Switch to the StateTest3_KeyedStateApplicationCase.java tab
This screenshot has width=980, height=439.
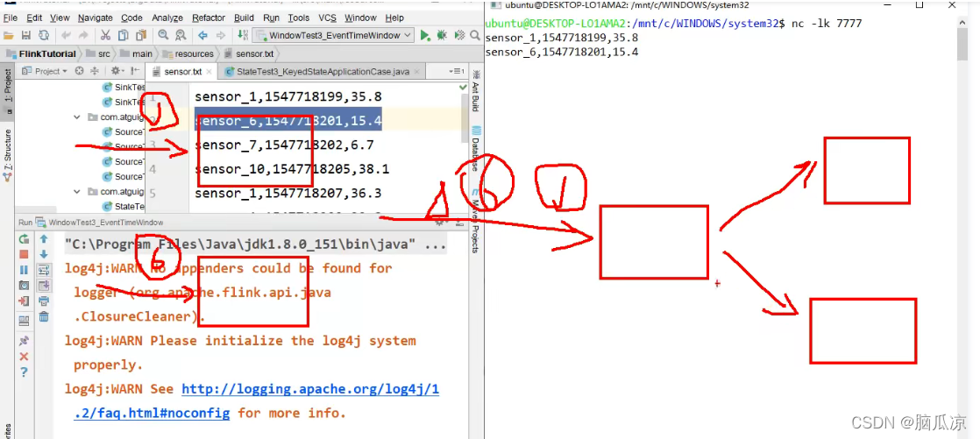[x=323, y=72]
